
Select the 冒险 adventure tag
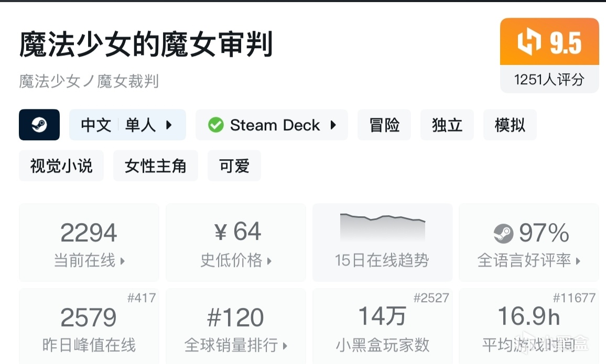[384, 125]
